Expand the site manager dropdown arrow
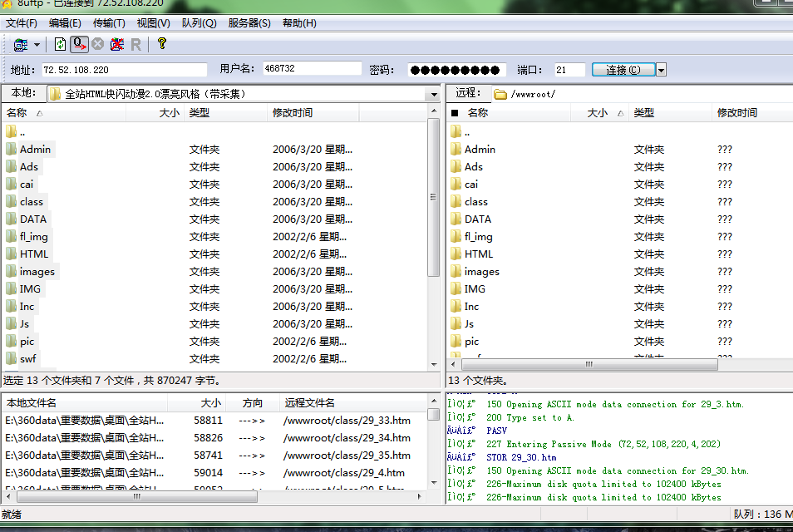 (x=37, y=44)
